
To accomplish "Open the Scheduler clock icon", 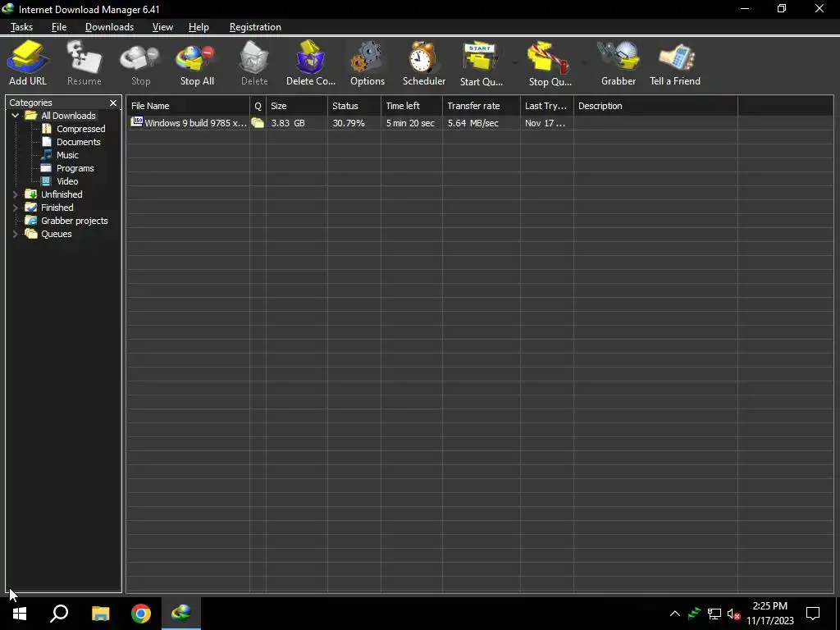I will coord(424,63).
